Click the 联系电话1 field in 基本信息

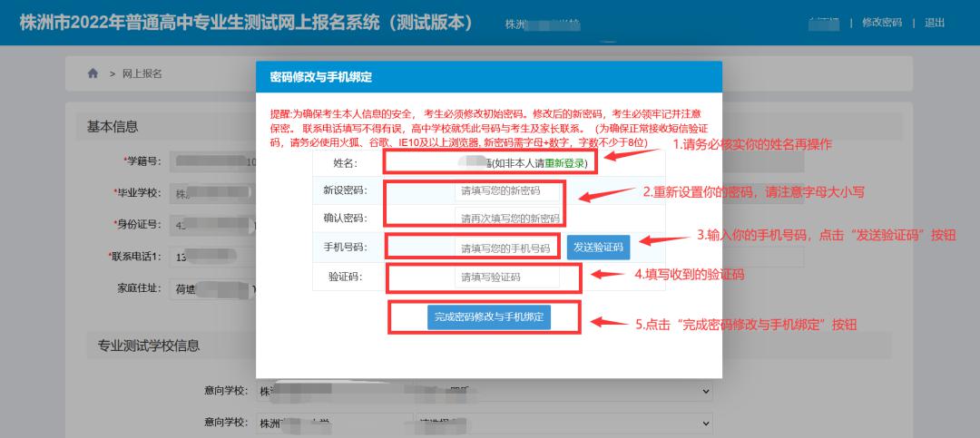212,256
